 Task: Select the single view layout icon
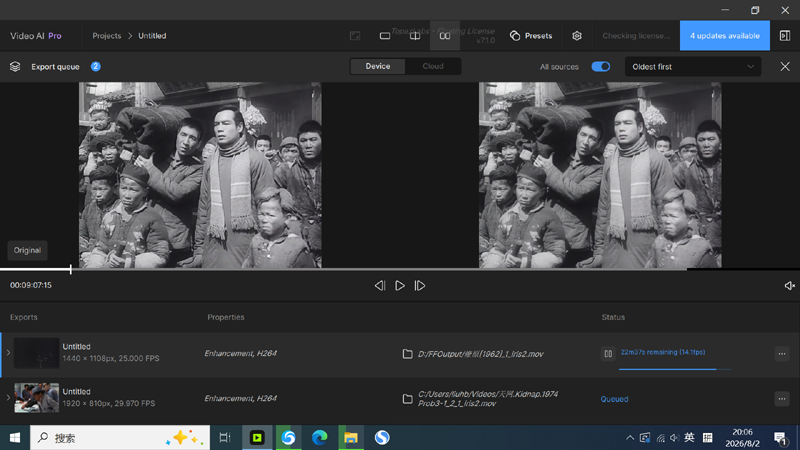click(385, 36)
